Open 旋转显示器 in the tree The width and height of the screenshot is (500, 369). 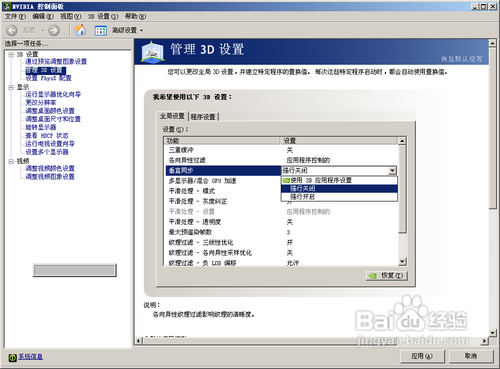coord(41,127)
